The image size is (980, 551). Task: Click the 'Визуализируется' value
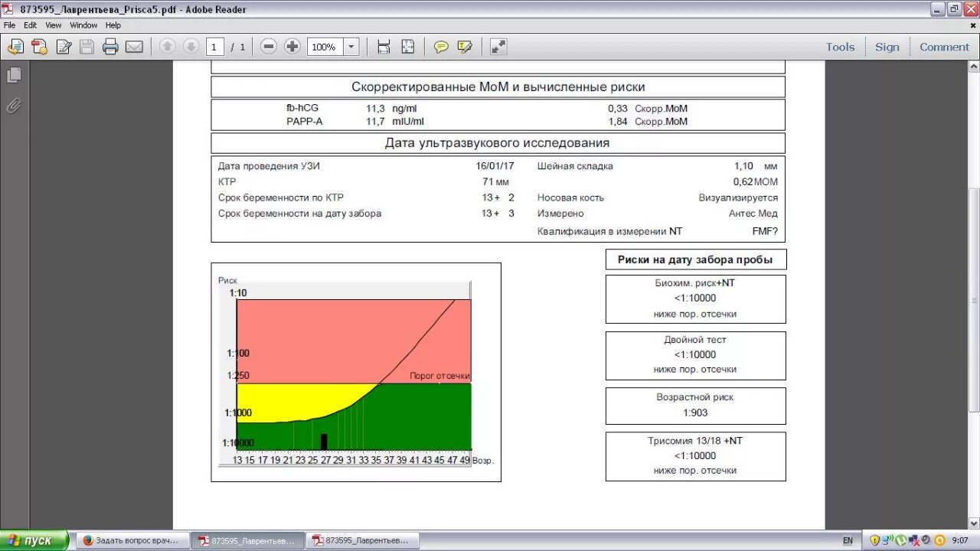pos(738,197)
